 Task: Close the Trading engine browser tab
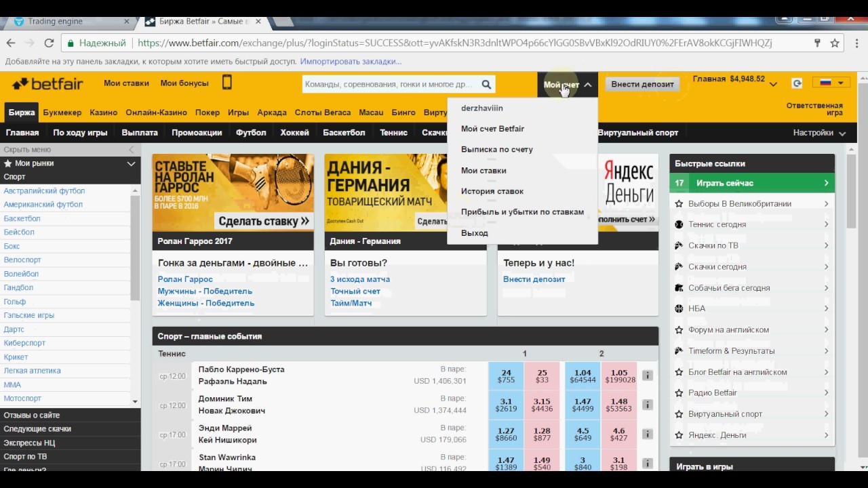tap(126, 22)
